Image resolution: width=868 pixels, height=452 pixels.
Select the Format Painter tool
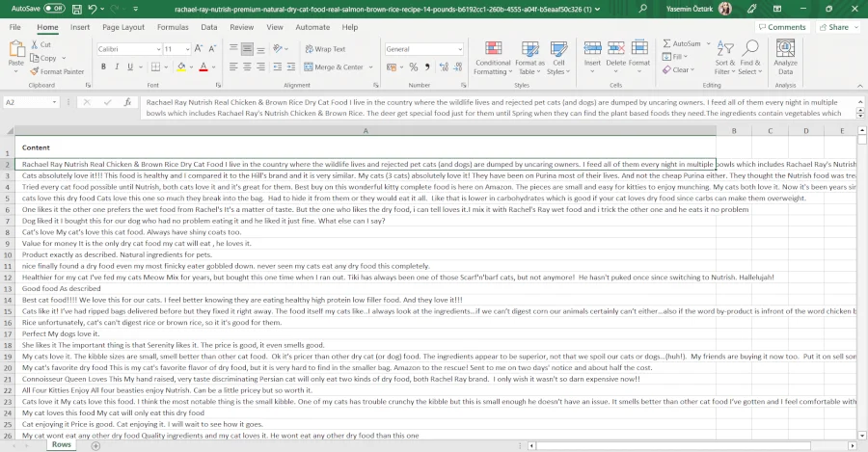point(57,71)
